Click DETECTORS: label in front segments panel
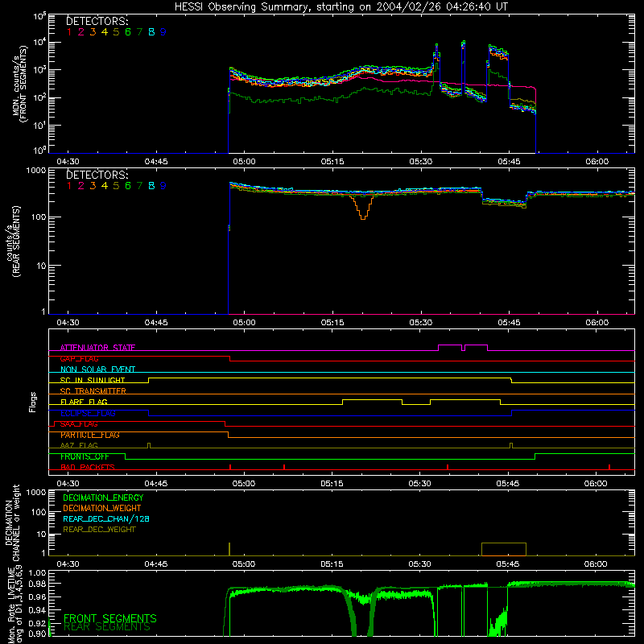The image size is (644, 644). point(97,21)
